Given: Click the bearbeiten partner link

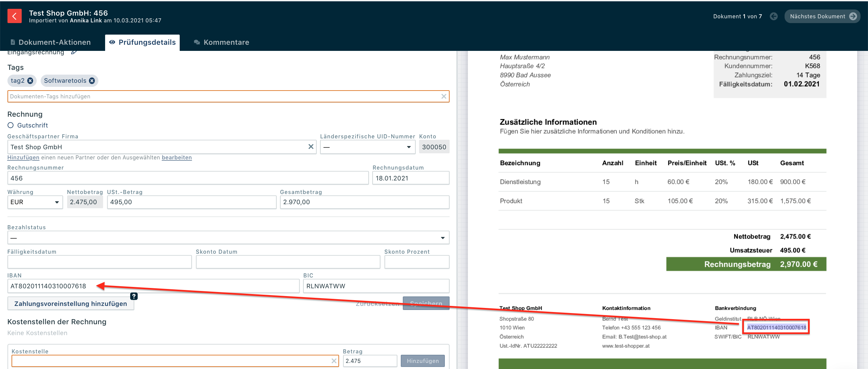Looking at the screenshot, I should click(x=177, y=157).
